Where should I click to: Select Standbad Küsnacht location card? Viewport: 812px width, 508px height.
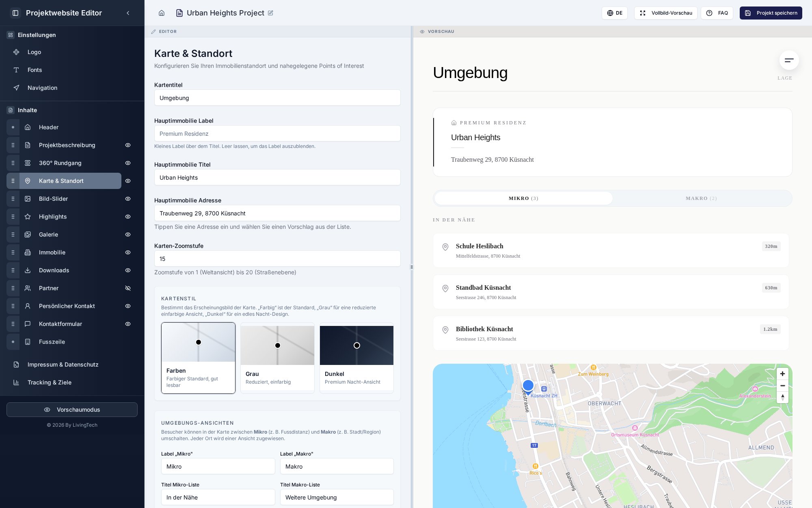611,292
